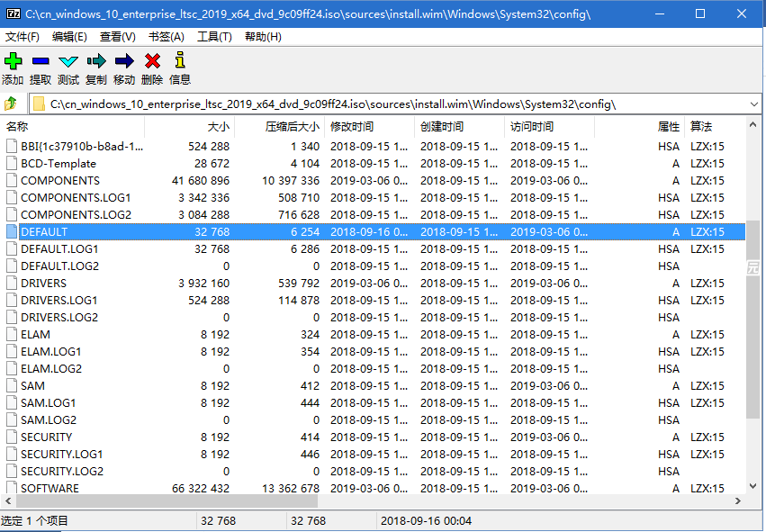Click the go up one folder icon

click(10, 104)
